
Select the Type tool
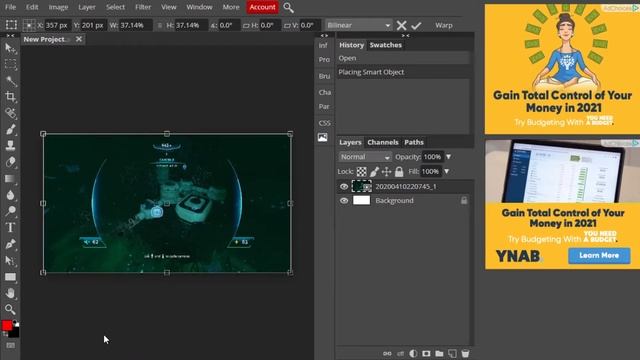tap(10, 227)
